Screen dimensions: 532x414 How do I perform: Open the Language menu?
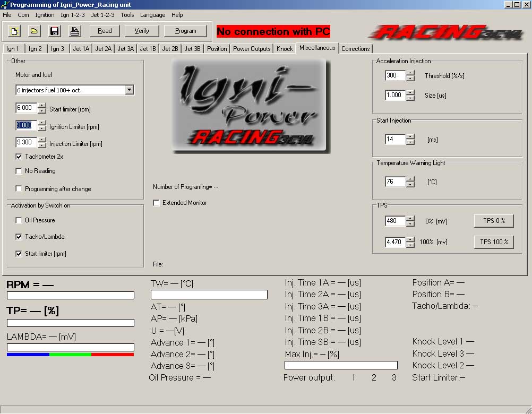coord(152,15)
